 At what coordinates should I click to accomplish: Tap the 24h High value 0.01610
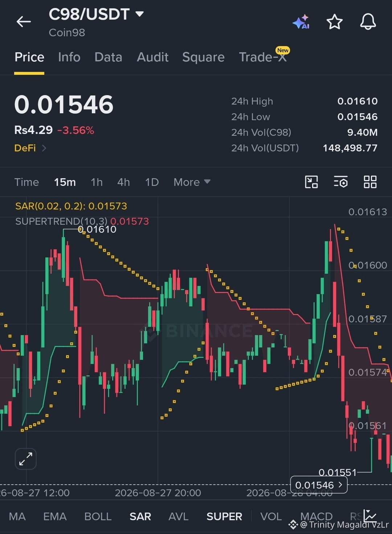357,101
